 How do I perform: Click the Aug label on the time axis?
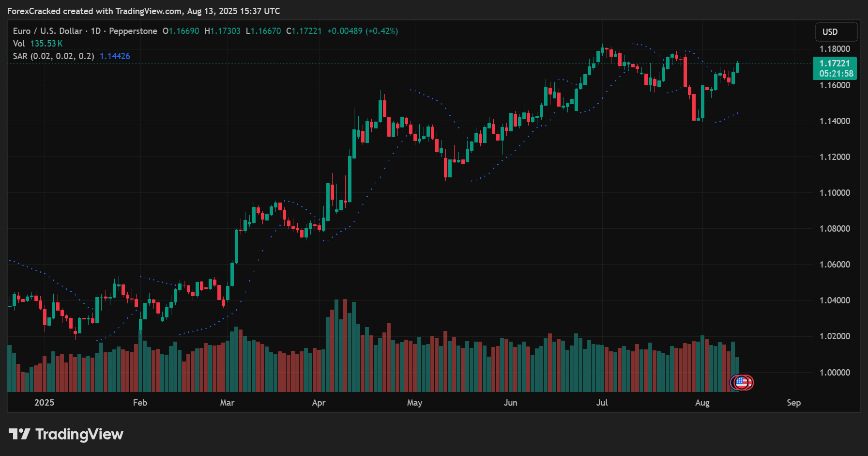703,403
